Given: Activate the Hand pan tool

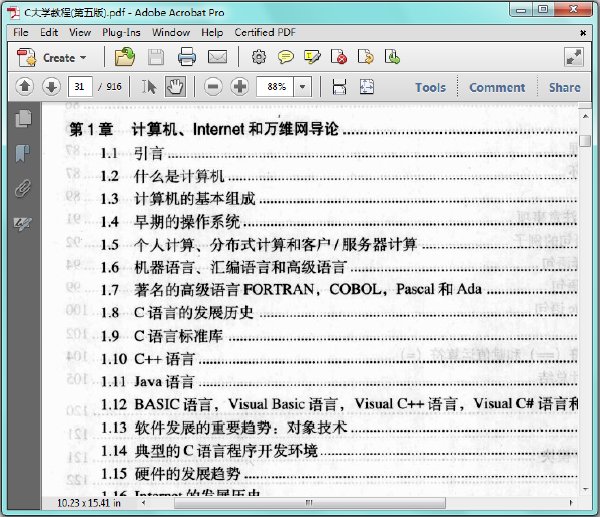Looking at the screenshot, I should pos(175,87).
